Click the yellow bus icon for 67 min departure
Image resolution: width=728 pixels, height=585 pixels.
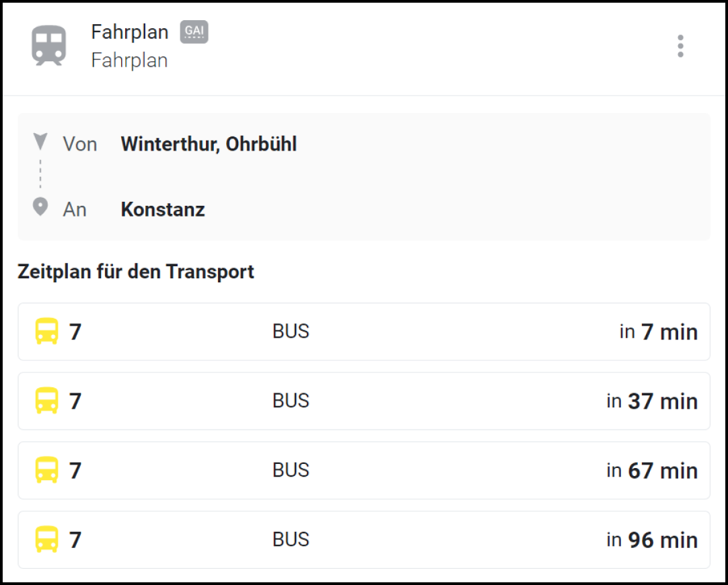pos(46,470)
